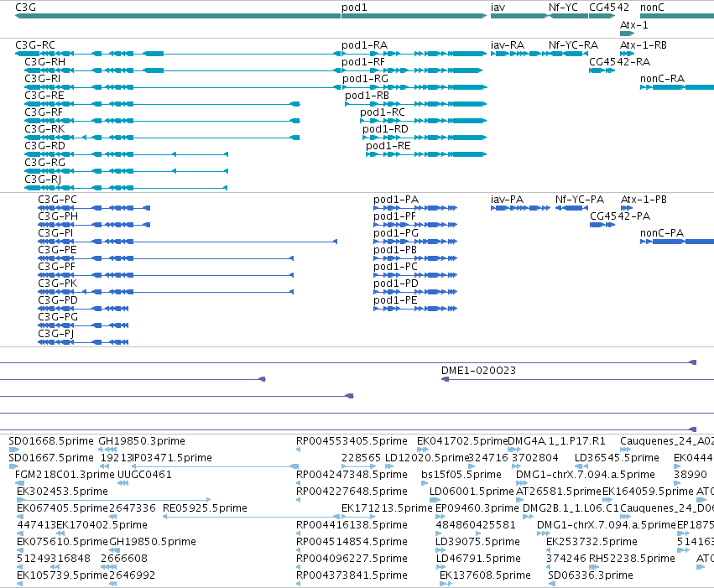714x588 pixels.
Task: Select protein C3G-PC
Action: click(x=94, y=208)
